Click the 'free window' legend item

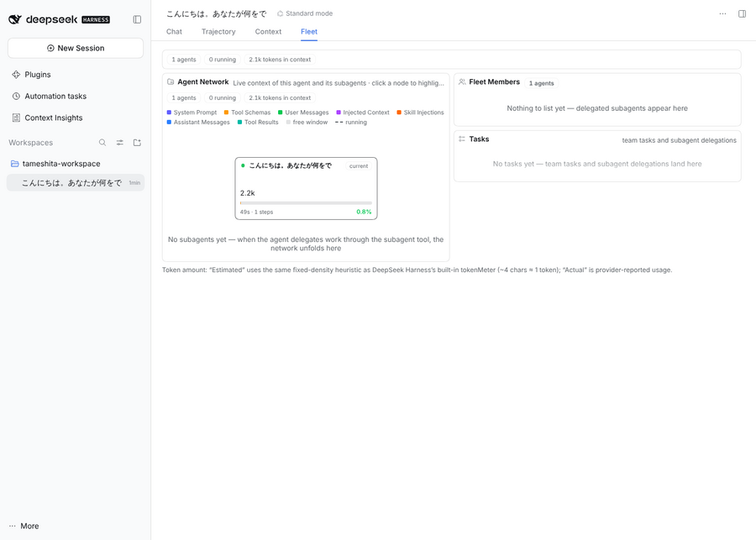[307, 122]
